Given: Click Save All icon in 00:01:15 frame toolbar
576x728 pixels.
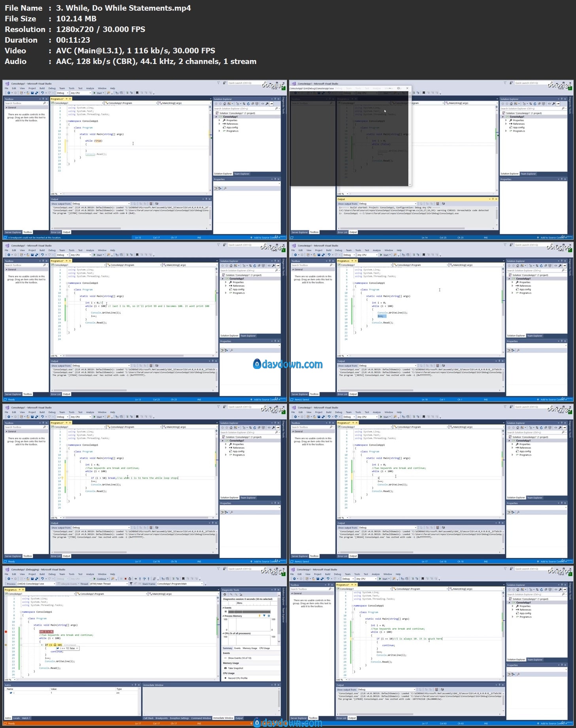Looking at the screenshot, I should point(37,93).
